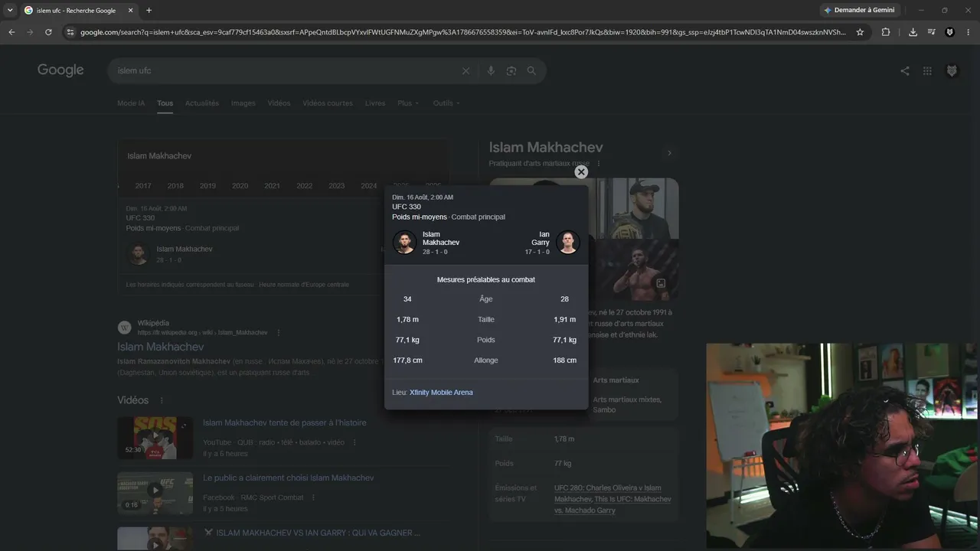Click the 17 - 1 - 0 record
This screenshot has height=551, width=980.
(x=537, y=252)
